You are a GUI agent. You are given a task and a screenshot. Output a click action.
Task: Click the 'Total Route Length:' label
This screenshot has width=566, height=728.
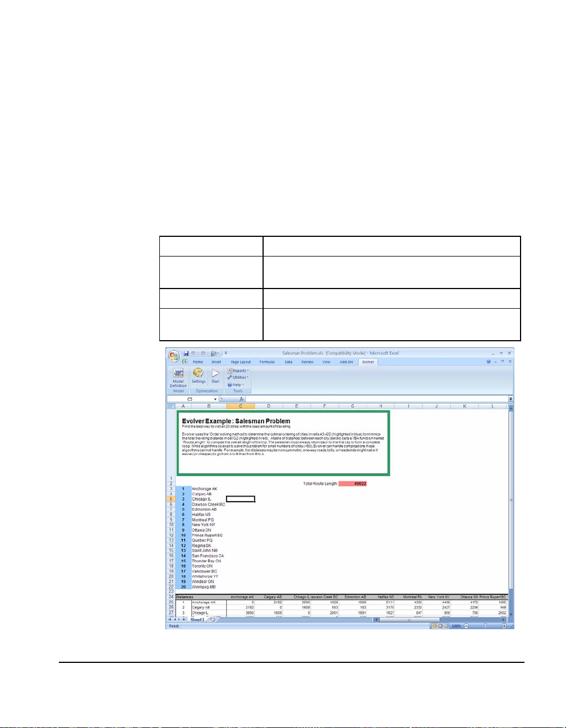320,484
